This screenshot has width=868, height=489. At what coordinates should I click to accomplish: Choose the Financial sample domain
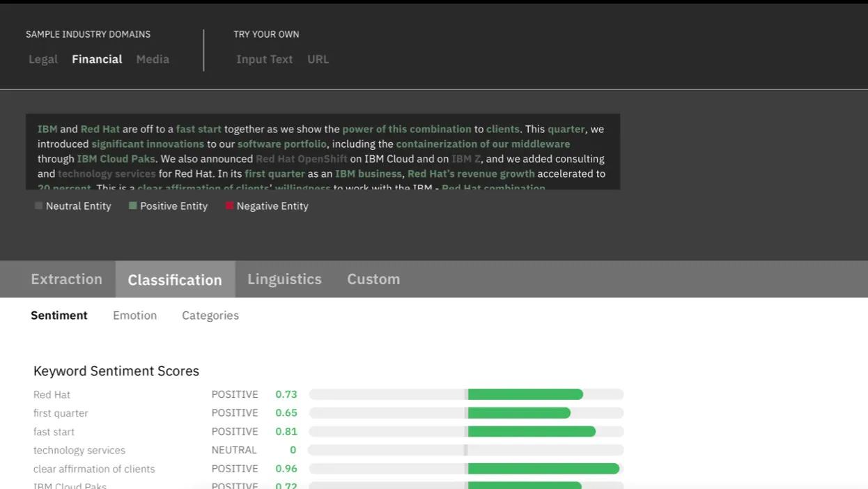(96, 59)
